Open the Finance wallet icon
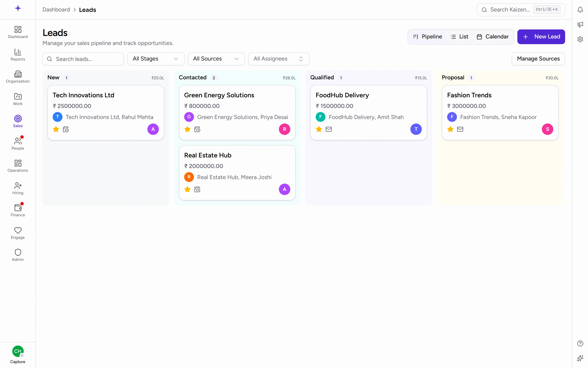The height and width of the screenshot is (368, 588). coord(18,208)
